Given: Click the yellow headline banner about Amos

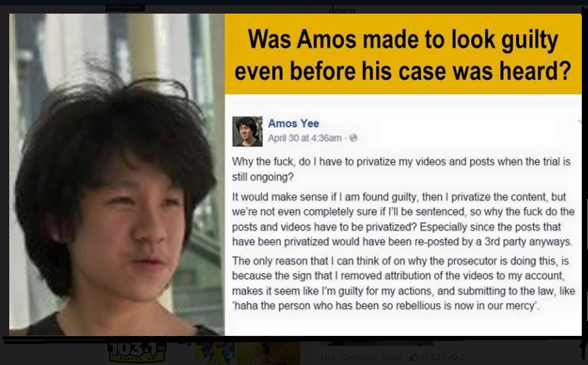Looking at the screenshot, I should 403,54.
